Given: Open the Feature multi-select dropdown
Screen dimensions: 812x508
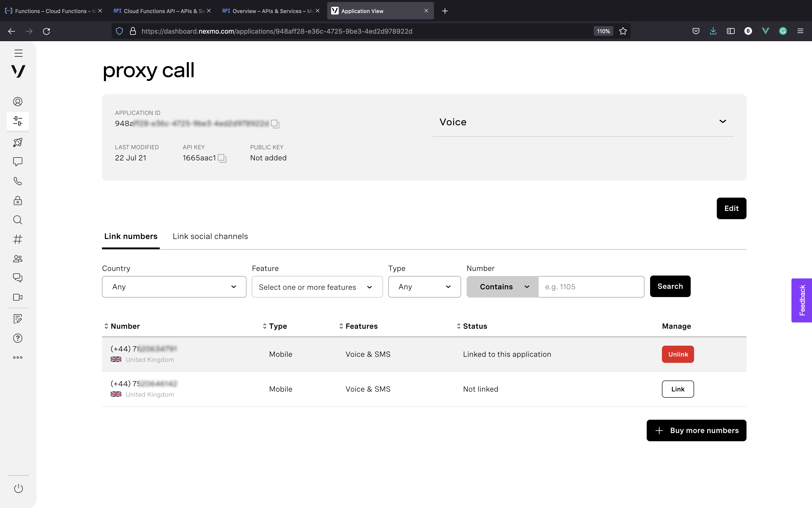Looking at the screenshot, I should click(317, 287).
